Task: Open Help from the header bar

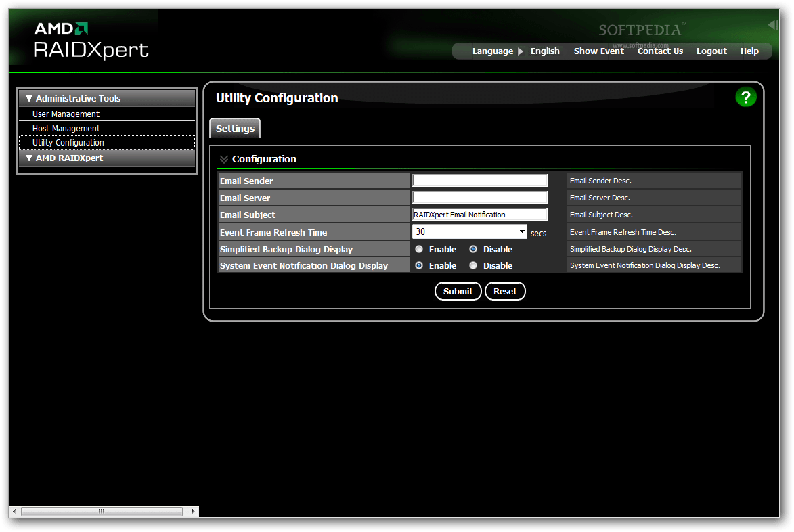Action: coord(749,51)
